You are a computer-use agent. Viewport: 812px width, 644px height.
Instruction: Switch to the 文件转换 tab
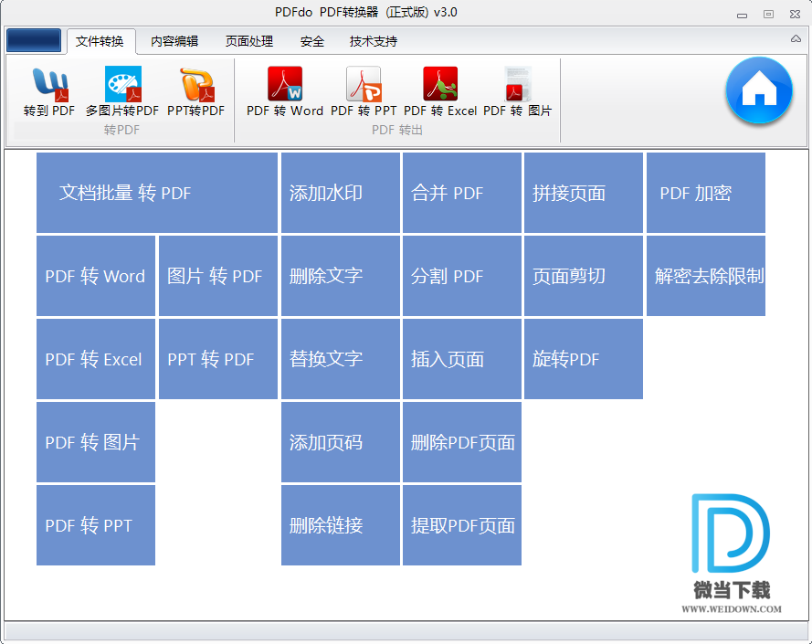click(x=100, y=41)
